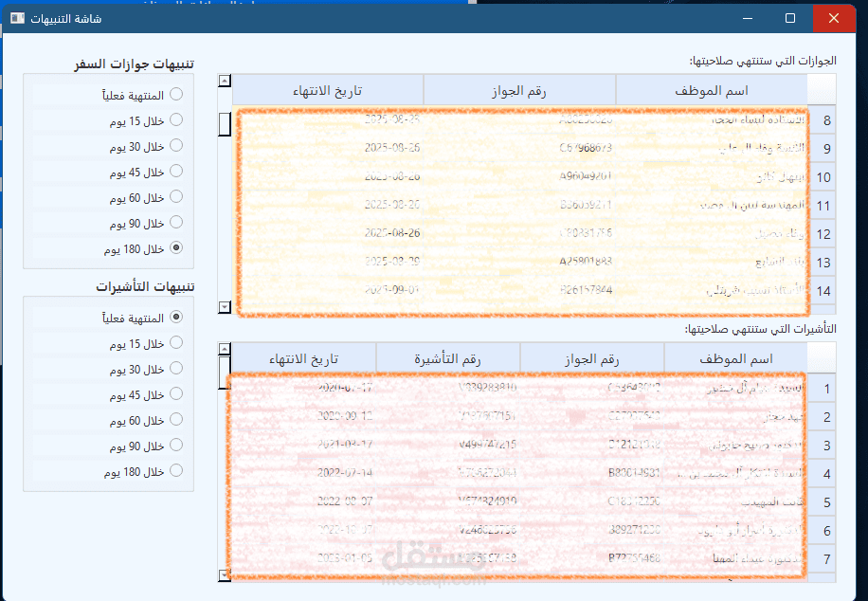Image resolution: width=868 pixels, height=601 pixels.
Task: Click up arrow of passports table scrollbar
Action: click(225, 81)
